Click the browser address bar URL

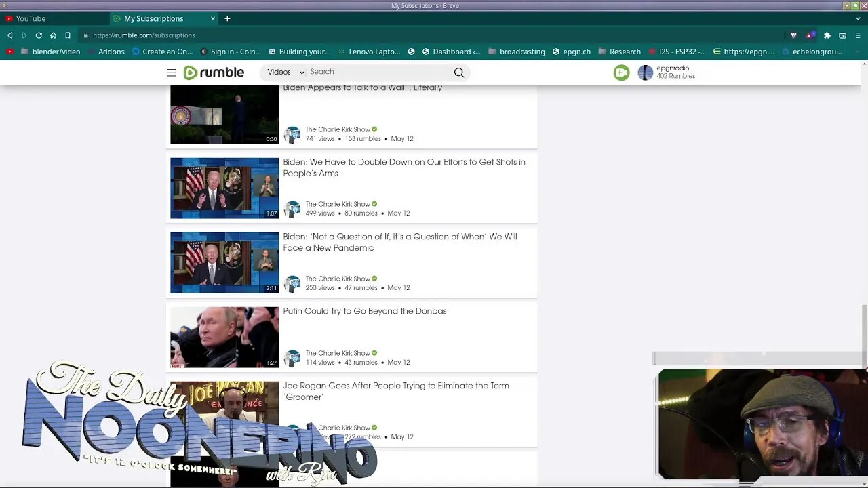coord(144,35)
